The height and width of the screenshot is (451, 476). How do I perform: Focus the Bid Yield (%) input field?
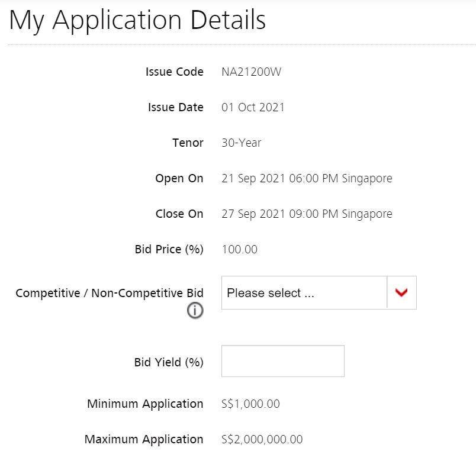tap(282, 361)
